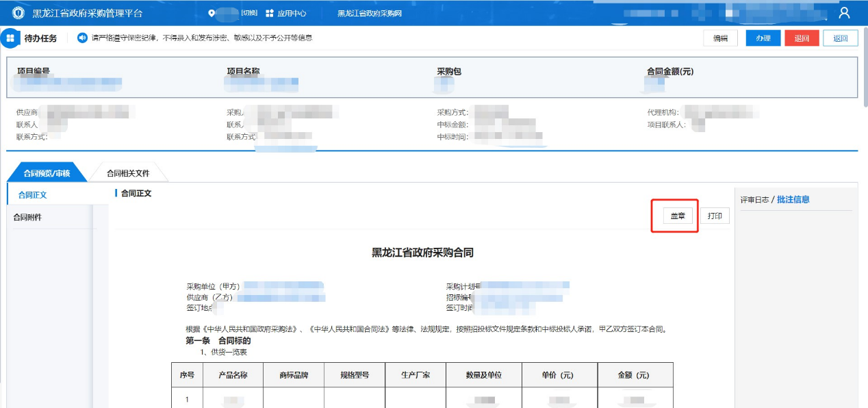Select 合同正文 in the side menu
868x408 pixels.
pyautogui.click(x=32, y=195)
